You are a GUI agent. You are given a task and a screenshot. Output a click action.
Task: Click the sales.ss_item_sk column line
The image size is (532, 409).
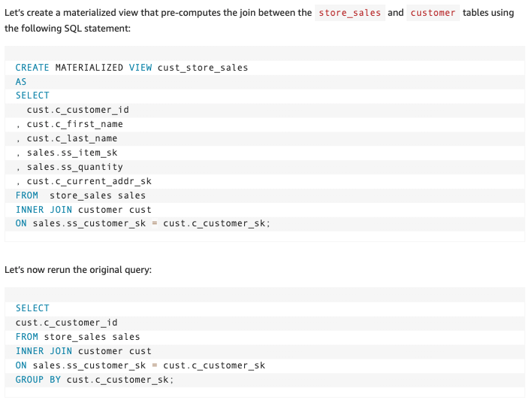point(66,153)
